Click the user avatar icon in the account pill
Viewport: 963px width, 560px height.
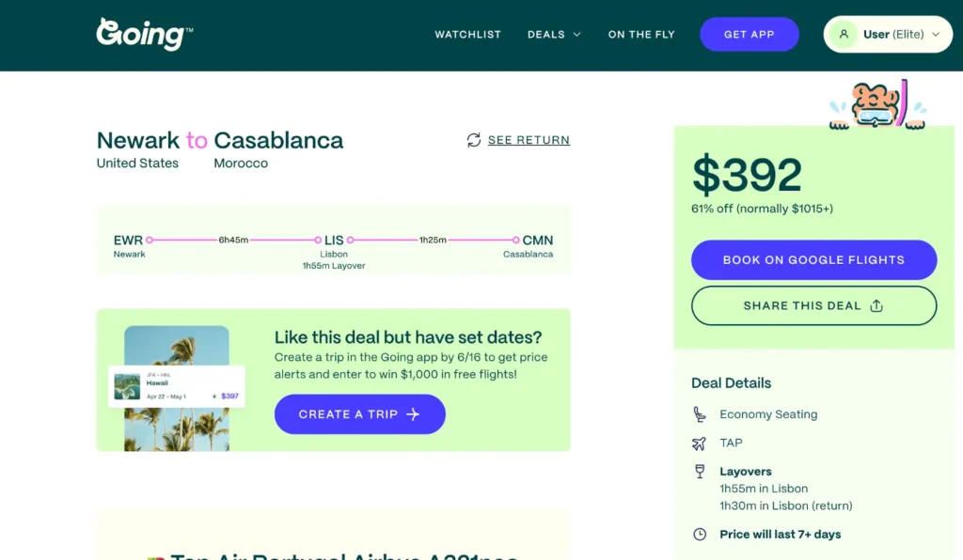843,34
